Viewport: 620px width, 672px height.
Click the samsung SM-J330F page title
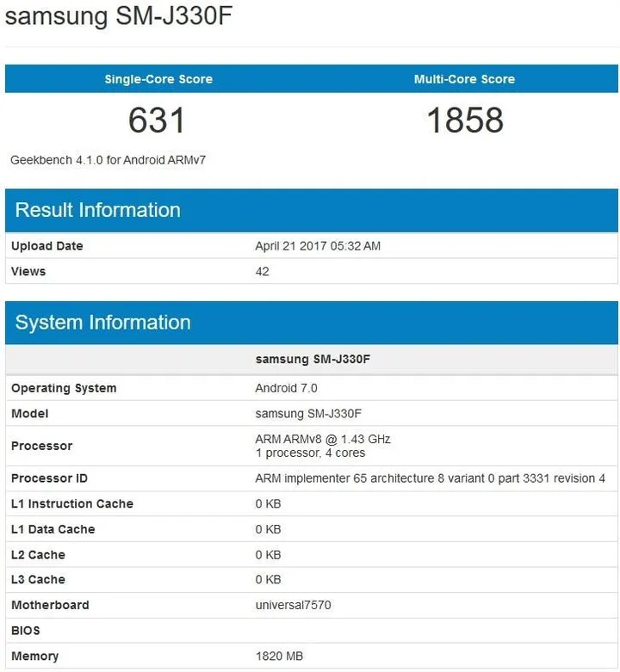119,18
